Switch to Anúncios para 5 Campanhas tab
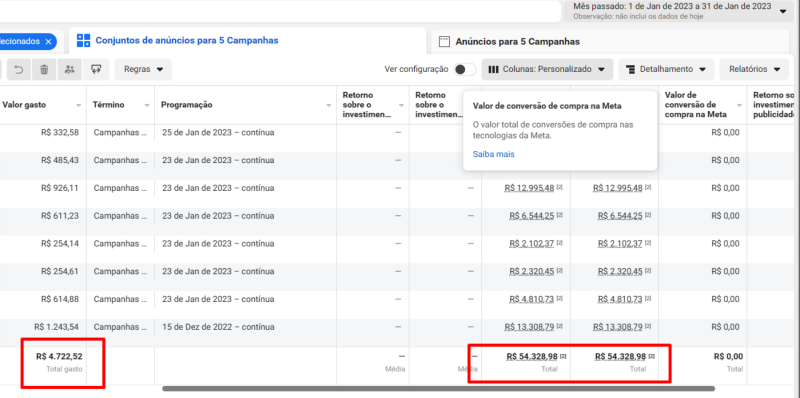Viewport: 800px width, 398px height. click(517, 42)
